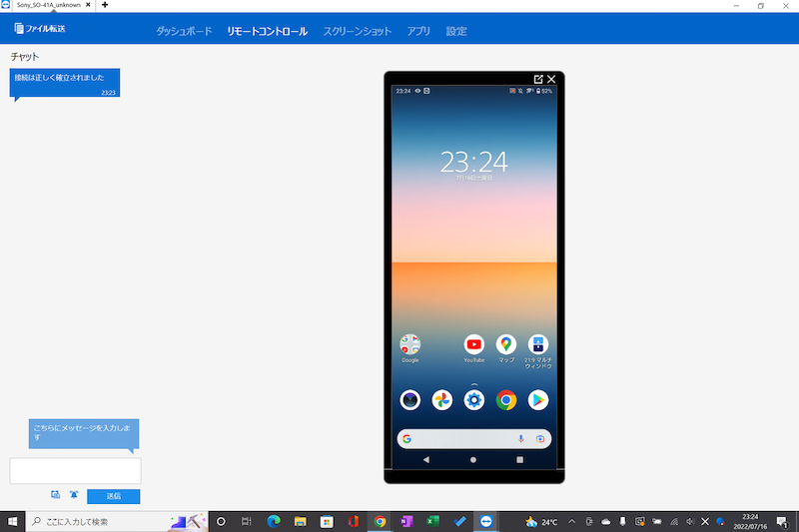Open the phone's Settings gear app

point(473,400)
